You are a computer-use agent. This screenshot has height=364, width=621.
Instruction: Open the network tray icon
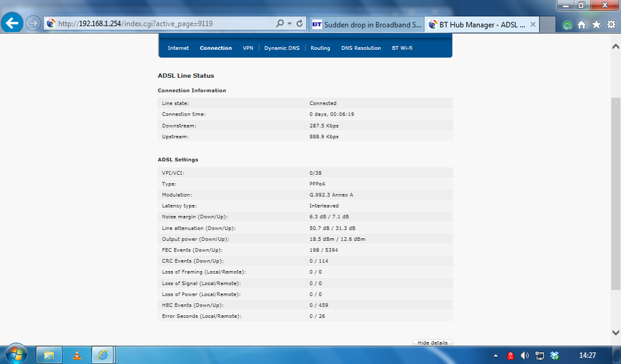click(x=539, y=355)
